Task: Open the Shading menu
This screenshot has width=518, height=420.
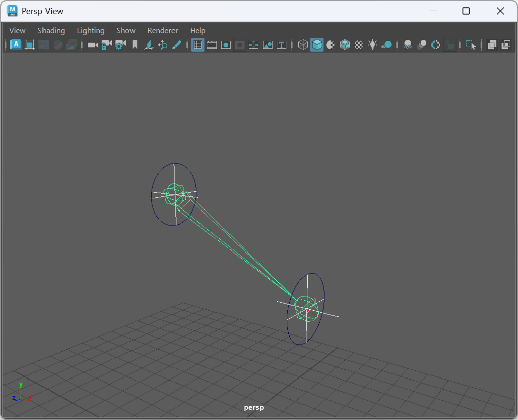Action: click(x=51, y=31)
